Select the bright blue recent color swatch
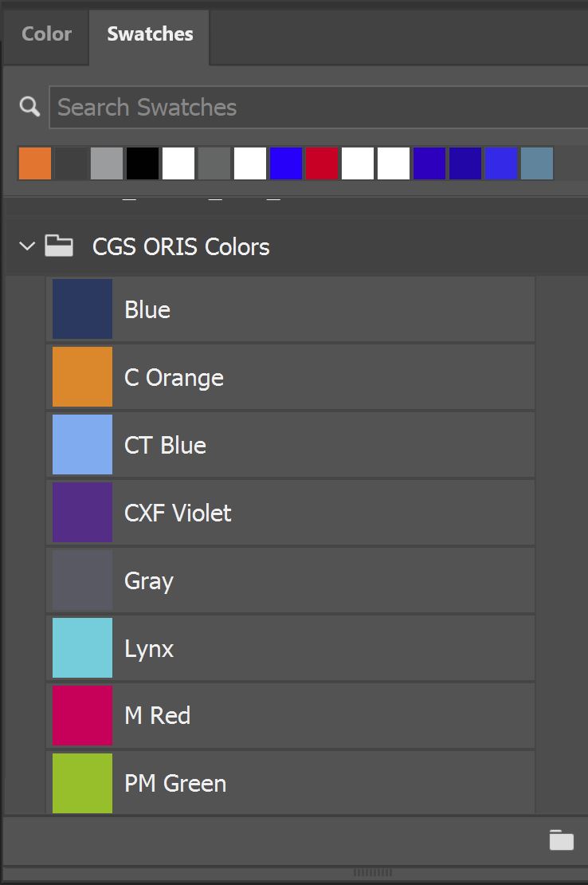Screen dimensions: 588x885 pos(500,163)
